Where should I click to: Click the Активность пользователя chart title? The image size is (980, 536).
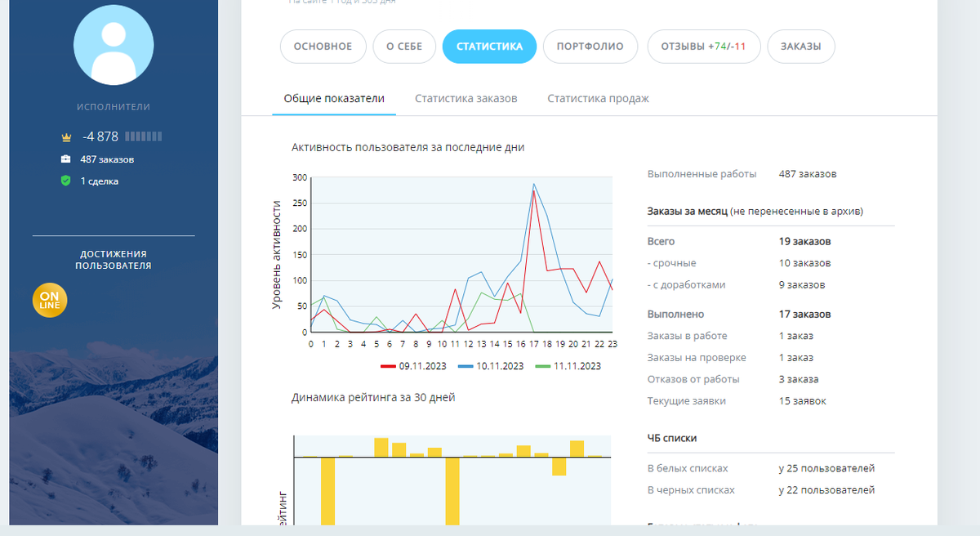click(x=408, y=148)
